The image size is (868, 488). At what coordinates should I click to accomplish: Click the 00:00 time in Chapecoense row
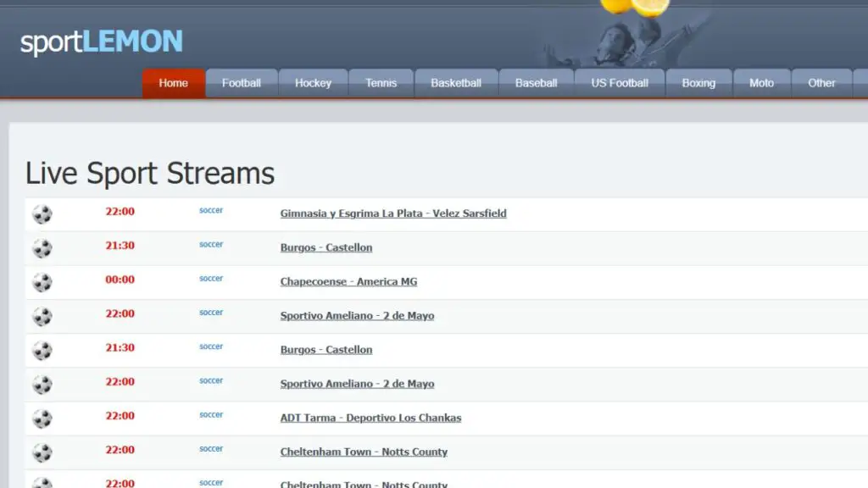point(120,280)
